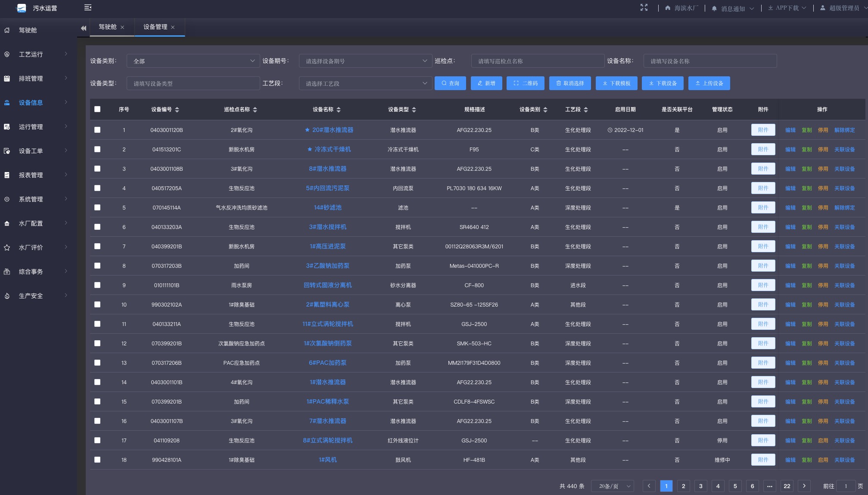Open 报表管理 in the sidebar menu
This screenshot has width=868, height=495.
38,175
